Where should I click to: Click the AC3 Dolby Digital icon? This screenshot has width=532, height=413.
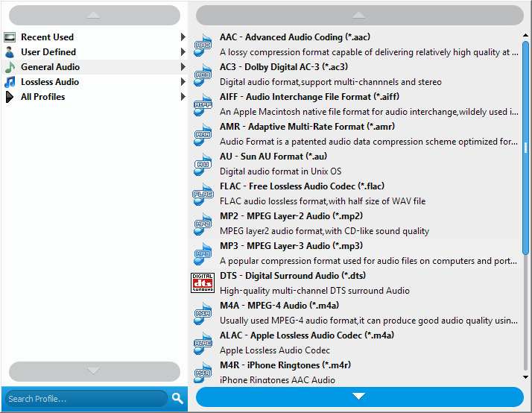(x=203, y=75)
